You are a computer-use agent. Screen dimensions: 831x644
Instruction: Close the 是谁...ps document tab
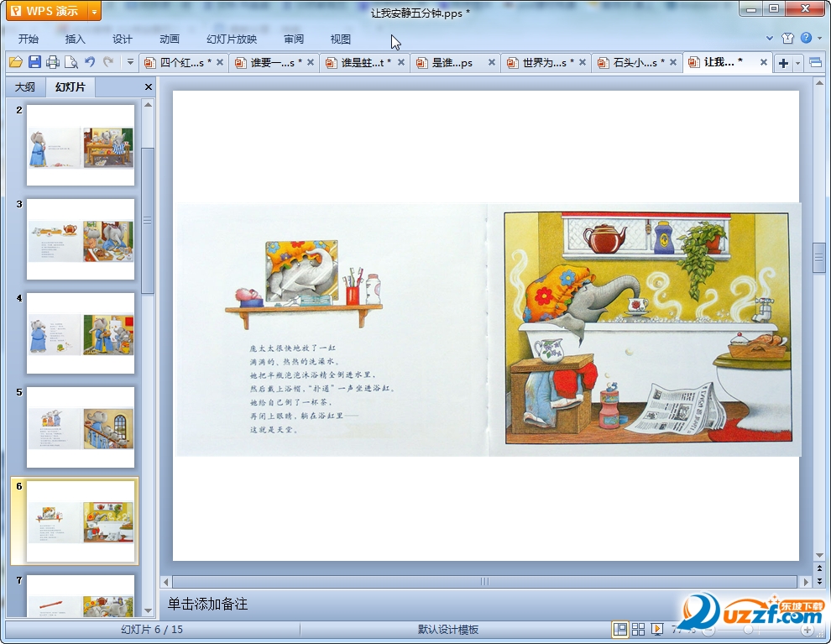click(x=492, y=62)
